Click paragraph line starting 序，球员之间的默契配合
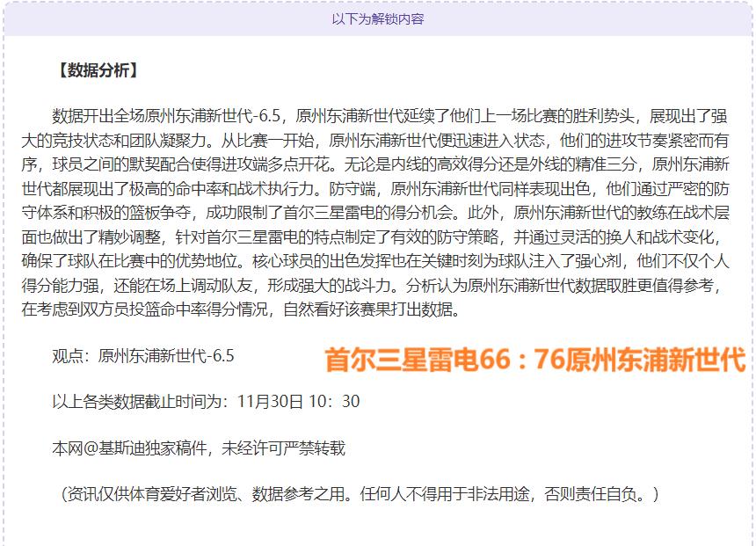 pos(375,164)
